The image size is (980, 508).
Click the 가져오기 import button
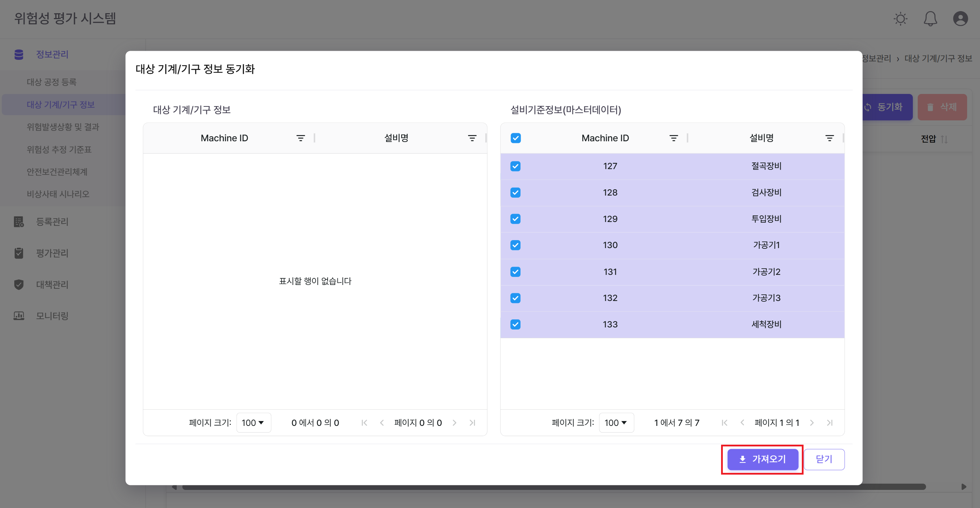[762, 459]
